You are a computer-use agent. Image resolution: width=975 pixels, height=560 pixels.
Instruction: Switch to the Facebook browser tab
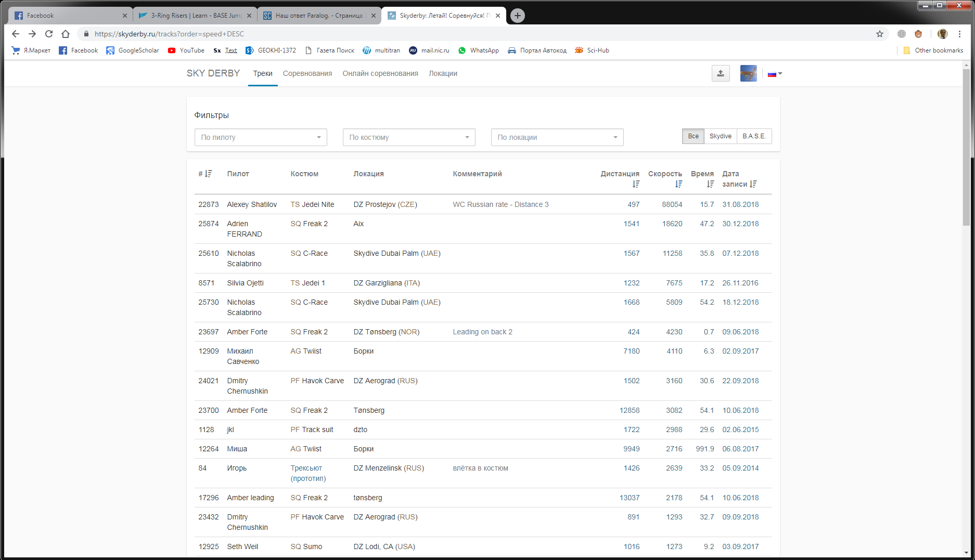(x=70, y=16)
